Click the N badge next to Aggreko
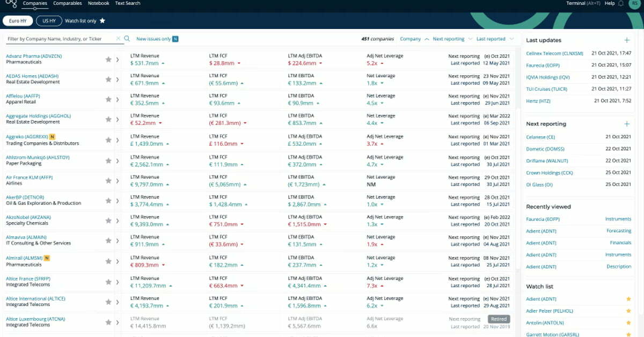Screen dimensions: 644x337 (x=53, y=136)
